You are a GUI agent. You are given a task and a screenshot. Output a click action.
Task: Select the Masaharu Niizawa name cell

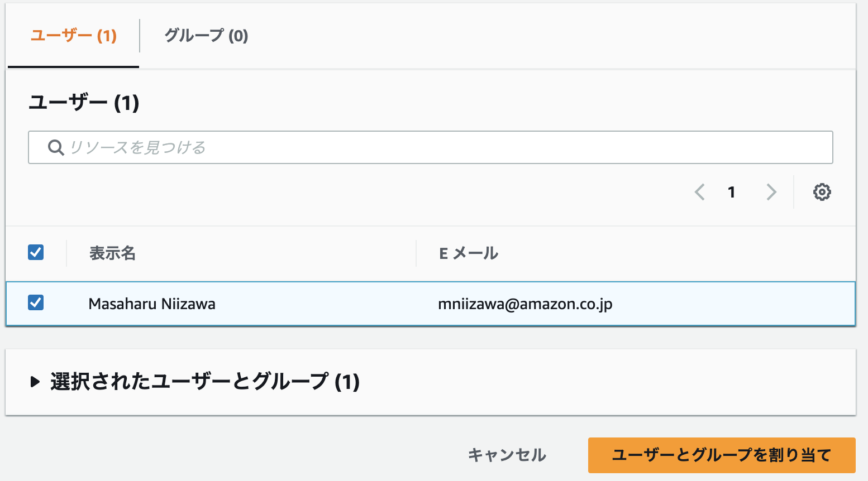[x=152, y=304]
